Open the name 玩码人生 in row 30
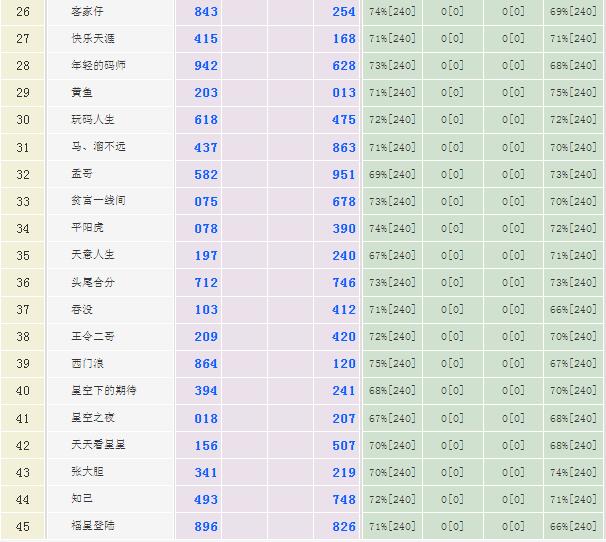 [92, 120]
